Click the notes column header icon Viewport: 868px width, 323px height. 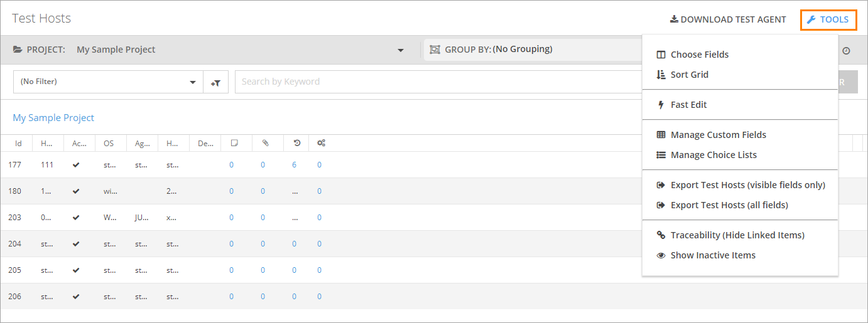234,143
